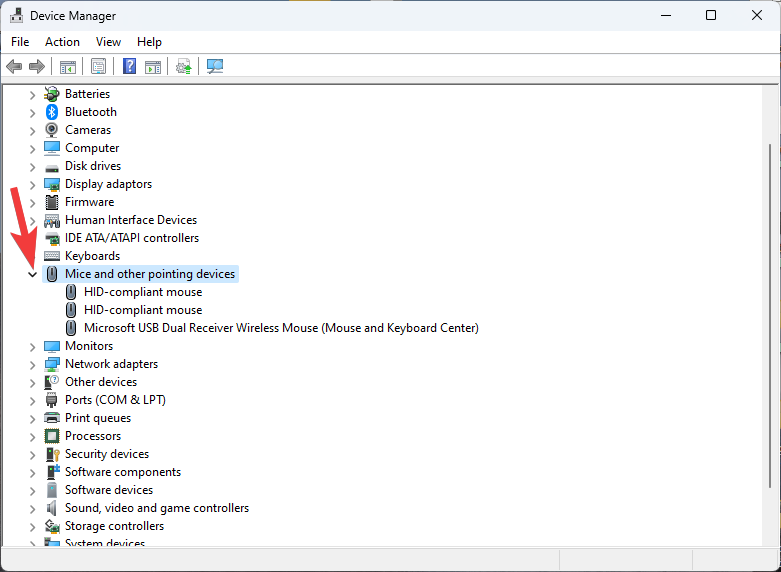Open the Action menu
The height and width of the screenshot is (572, 781).
click(x=62, y=42)
